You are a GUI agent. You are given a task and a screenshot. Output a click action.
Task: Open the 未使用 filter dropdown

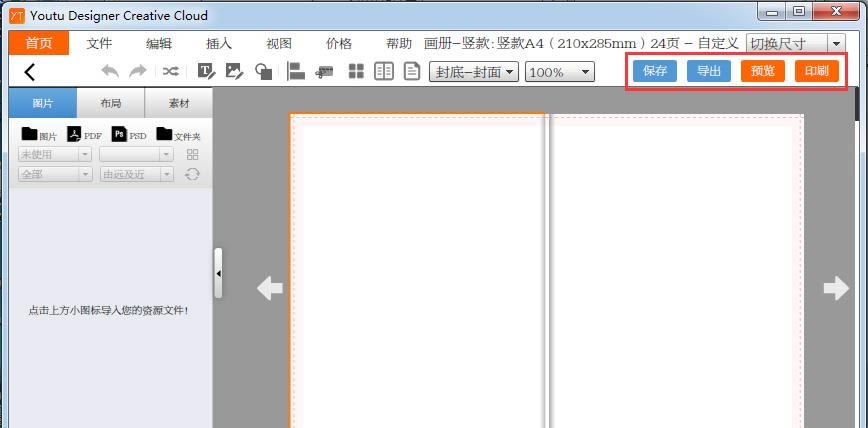point(55,154)
